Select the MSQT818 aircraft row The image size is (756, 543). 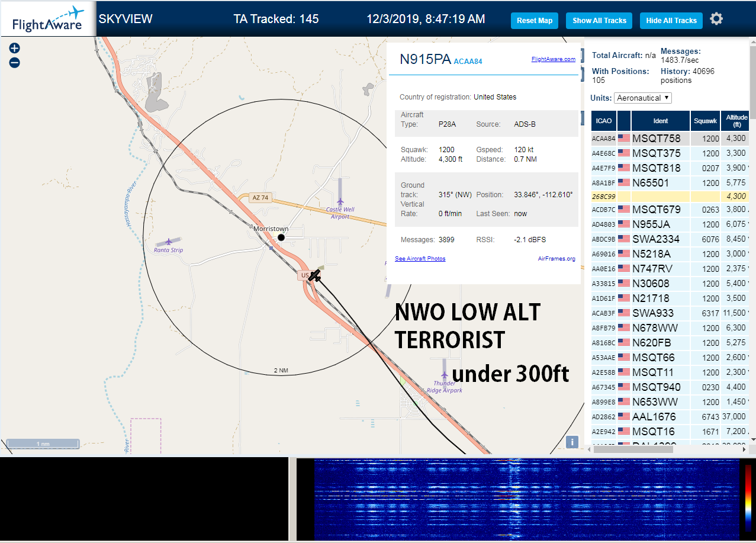pos(670,168)
